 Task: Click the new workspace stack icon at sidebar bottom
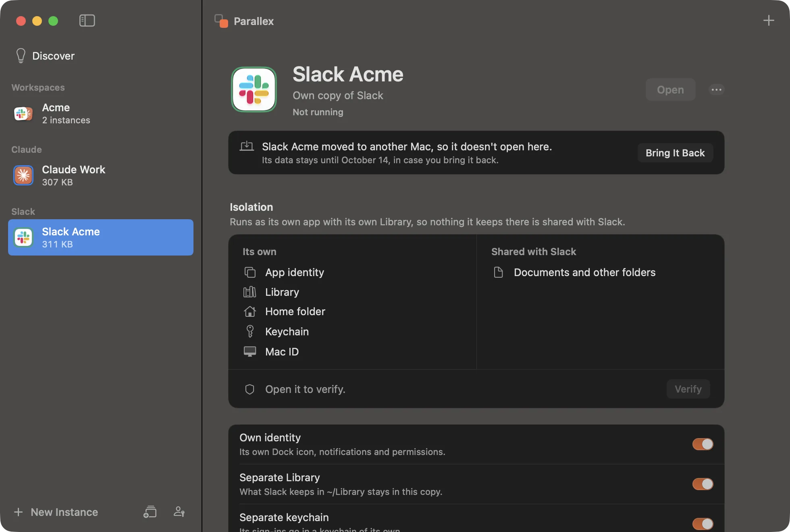150,512
